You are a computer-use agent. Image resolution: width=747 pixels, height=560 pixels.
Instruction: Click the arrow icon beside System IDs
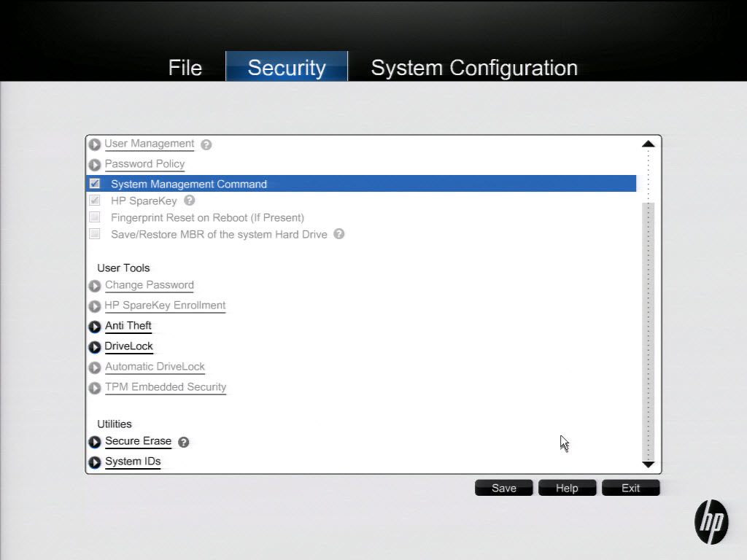pos(94,462)
